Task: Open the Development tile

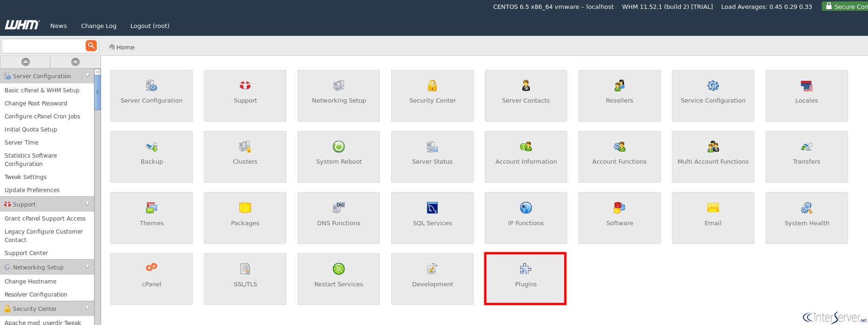Action: (432, 279)
